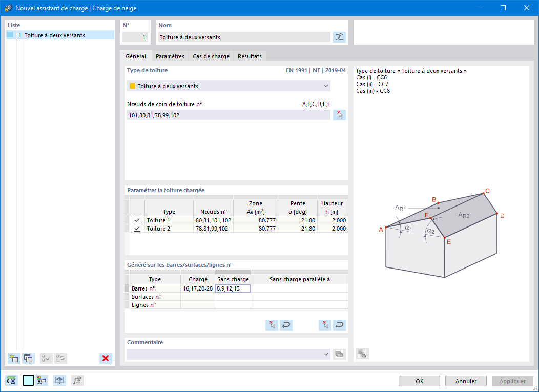Click the view/preview settings icon in bottom bar

click(x=59, y=380)
